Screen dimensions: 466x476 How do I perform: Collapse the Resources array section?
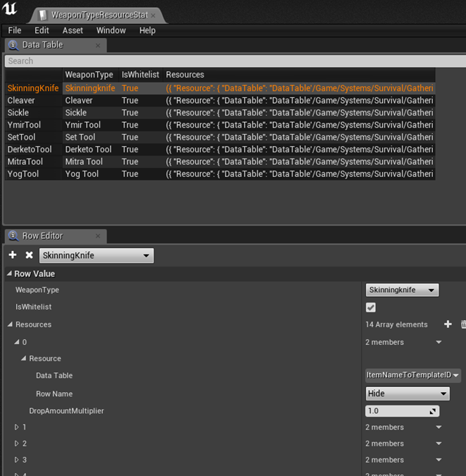tap(10, 325)
